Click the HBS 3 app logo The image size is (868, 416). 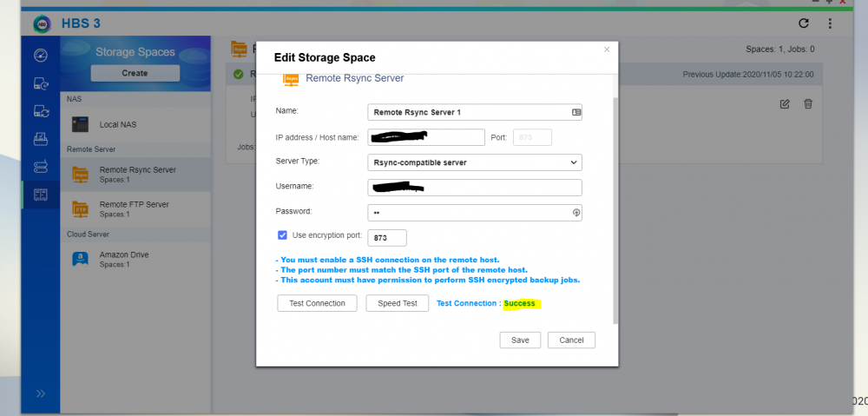pos(42,23)
